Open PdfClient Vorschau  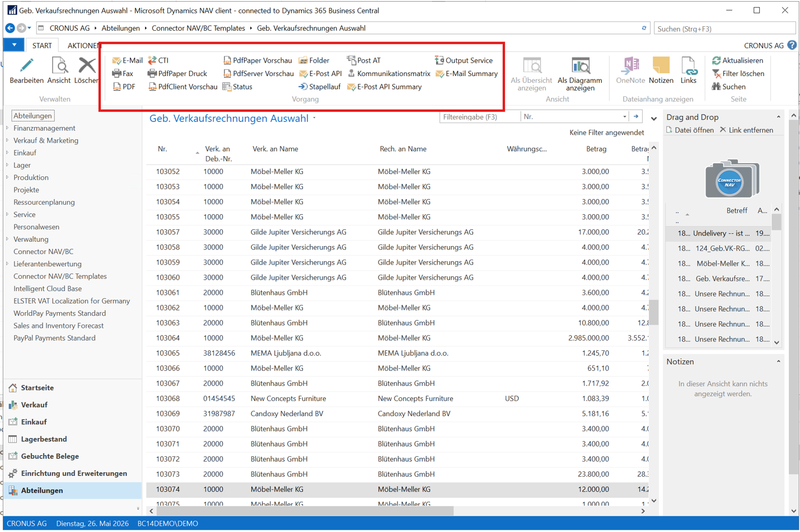tap(183, 87)
